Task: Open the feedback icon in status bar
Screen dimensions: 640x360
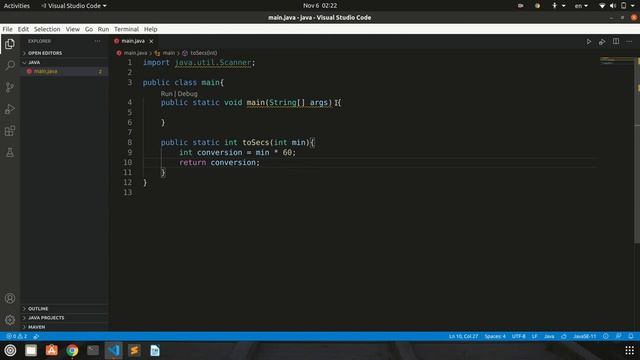Action: [x=618, y=336]
